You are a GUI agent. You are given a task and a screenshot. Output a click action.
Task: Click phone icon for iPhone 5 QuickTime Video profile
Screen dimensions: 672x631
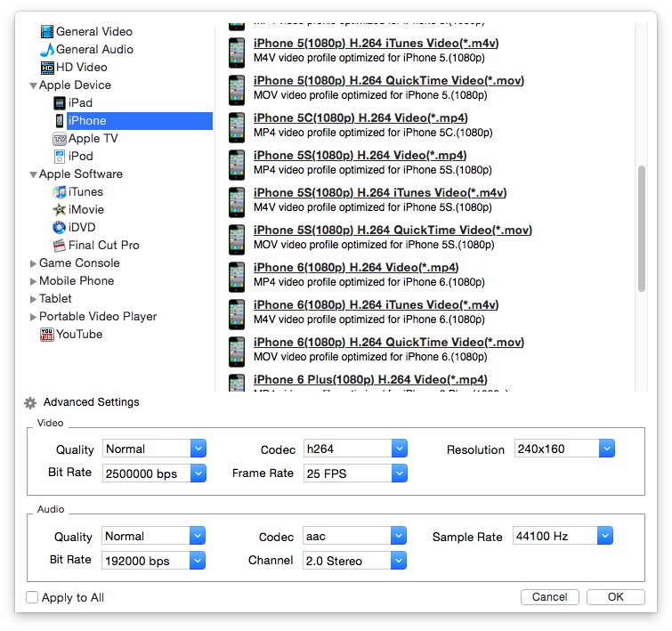[x=237, y=90]
